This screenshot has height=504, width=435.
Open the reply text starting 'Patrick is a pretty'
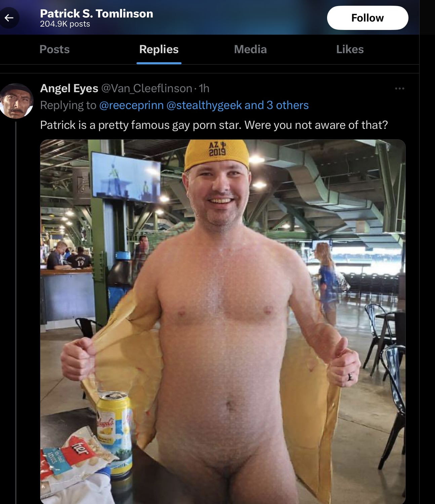[x=214, y=125]
